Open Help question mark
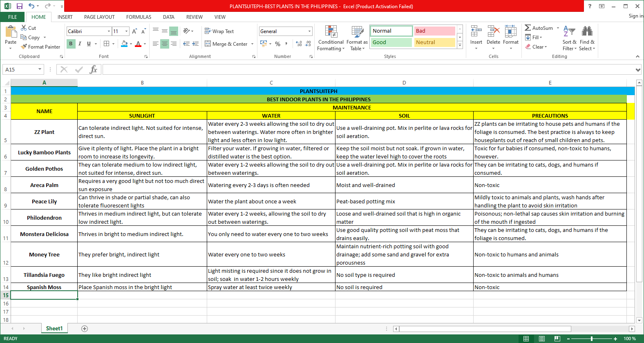 (590, 6)
